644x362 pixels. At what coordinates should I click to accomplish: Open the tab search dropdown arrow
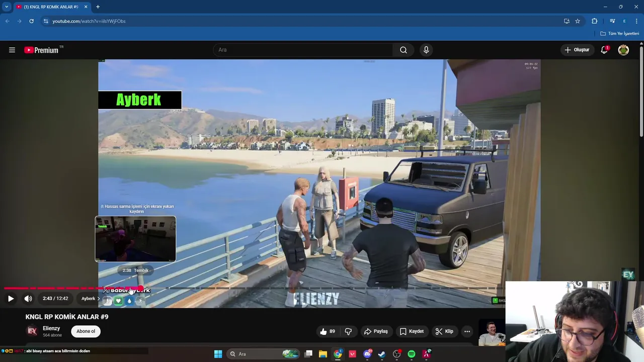tap(7, 7)
